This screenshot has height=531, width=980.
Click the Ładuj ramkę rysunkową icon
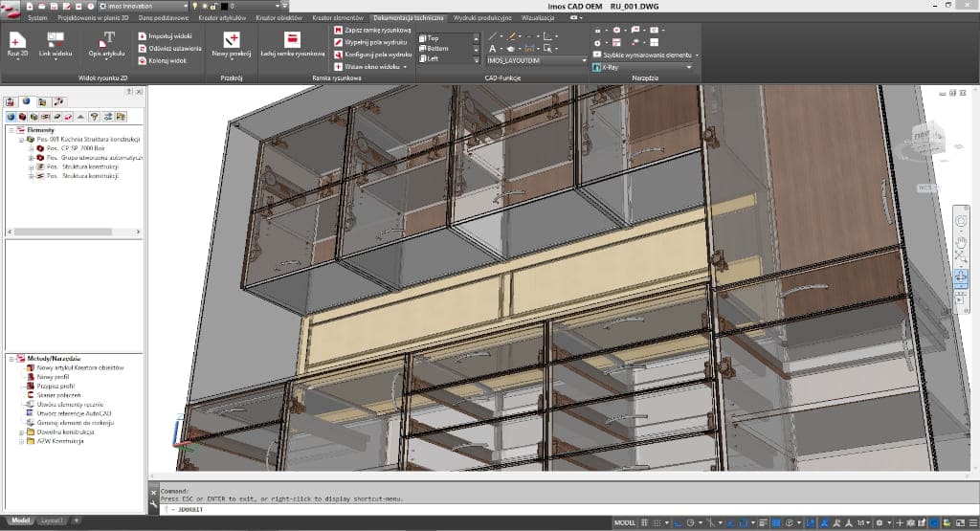click(x=293, y=39)
